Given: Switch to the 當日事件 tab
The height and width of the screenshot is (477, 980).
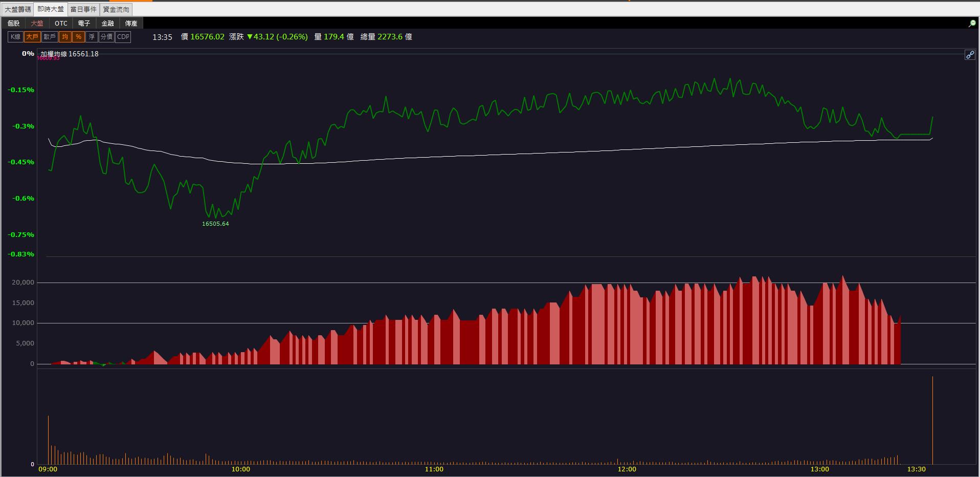Looking at the screenshot, I should (x=83, y=9).
